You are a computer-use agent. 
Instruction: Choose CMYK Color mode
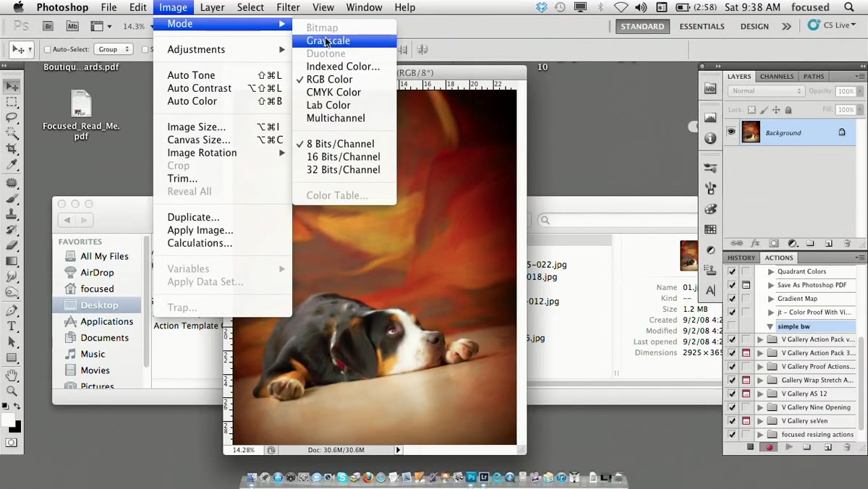344,93
